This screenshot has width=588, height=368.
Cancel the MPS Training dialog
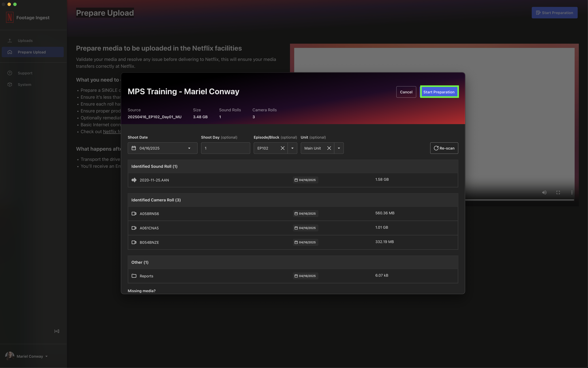406,92
